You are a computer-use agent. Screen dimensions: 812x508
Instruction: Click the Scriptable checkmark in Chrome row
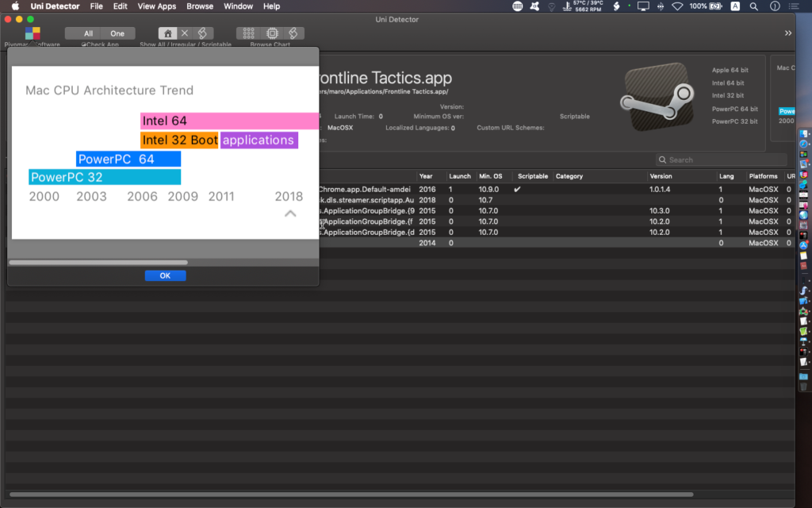pyautogui.click(x=517, y=189)
